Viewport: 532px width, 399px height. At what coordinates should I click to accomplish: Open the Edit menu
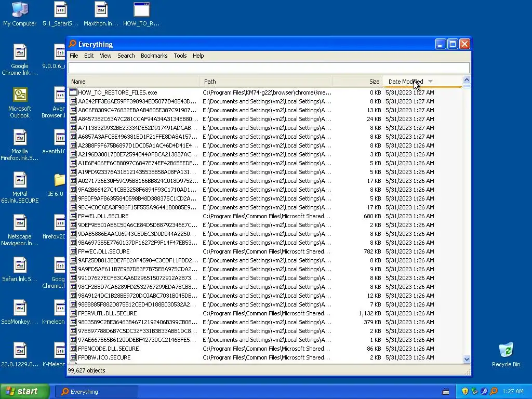point(89,56)
